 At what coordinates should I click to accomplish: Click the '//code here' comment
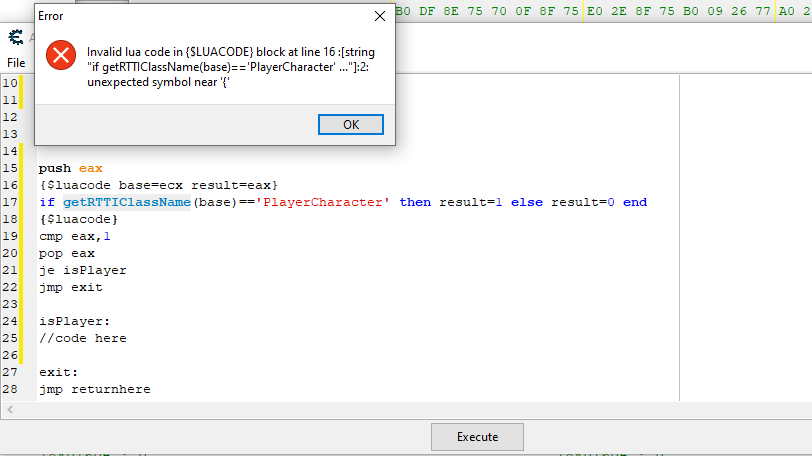tap(83, 339)
